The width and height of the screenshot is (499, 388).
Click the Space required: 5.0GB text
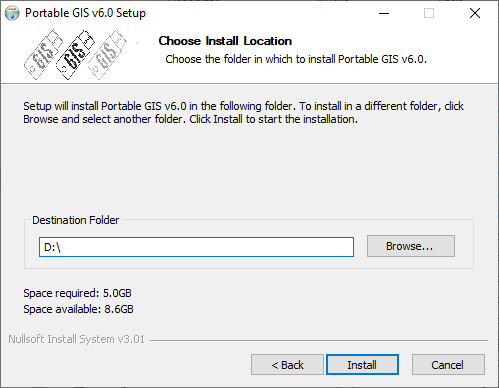pyautogui.click(x=77, y=293)
